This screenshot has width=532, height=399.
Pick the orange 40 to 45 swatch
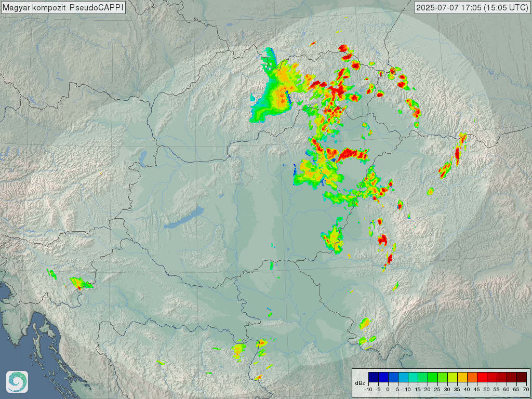[472, 377]
